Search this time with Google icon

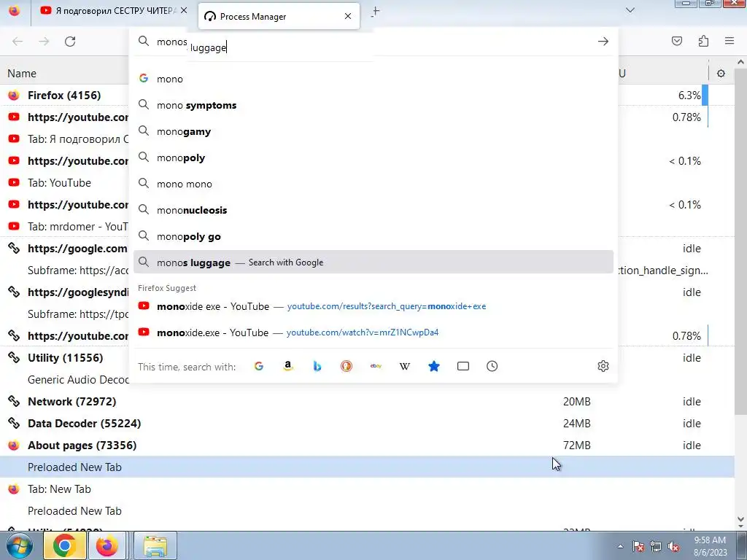[259, 366]
